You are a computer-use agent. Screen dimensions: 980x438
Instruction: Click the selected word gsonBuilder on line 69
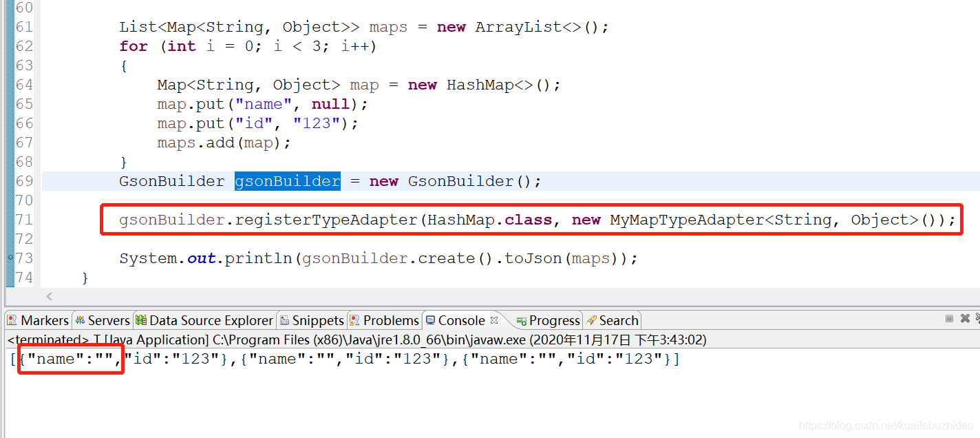click(x=288, y=181)
